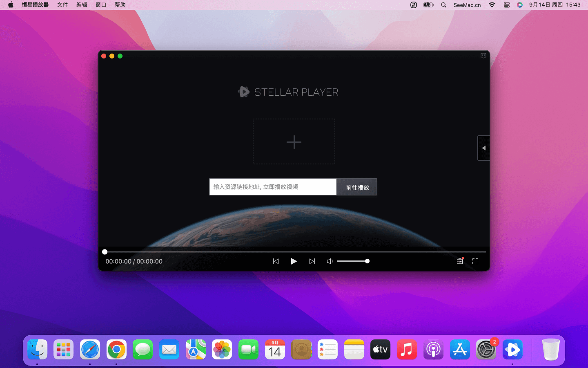Image resolution: width=588 pixels, height=368 pixels.
Task: Open Apple TV from the Dock
Action: 380,350
